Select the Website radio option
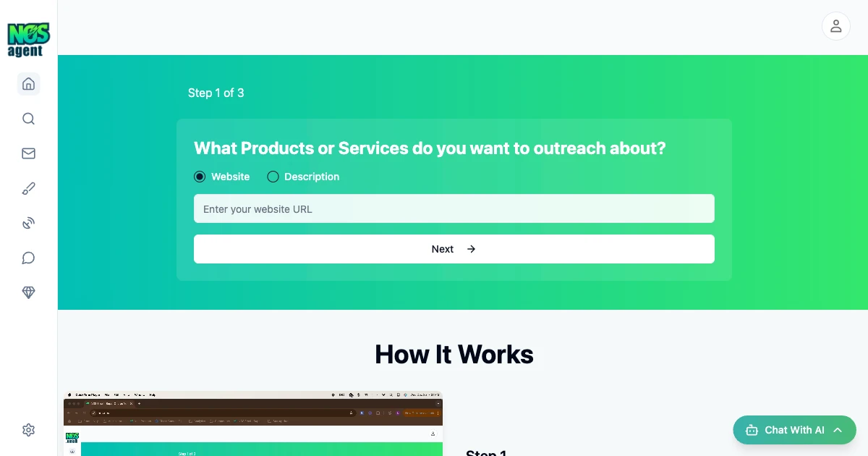Viewport: 868px width, 456px height. coord(200,177)
